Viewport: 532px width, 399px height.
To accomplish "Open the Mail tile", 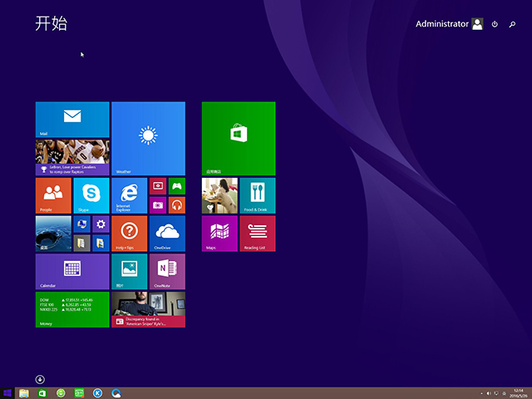I will 72,120.
